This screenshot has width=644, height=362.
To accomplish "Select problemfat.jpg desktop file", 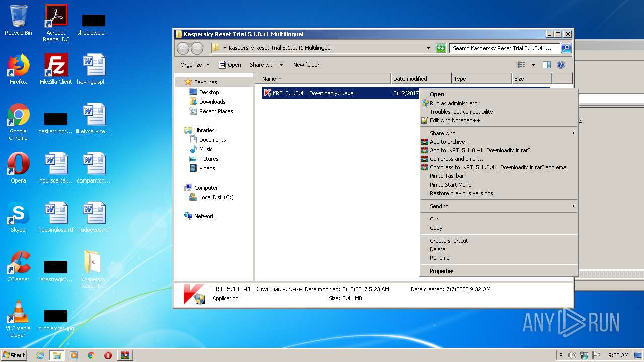I will pos(56,319).
